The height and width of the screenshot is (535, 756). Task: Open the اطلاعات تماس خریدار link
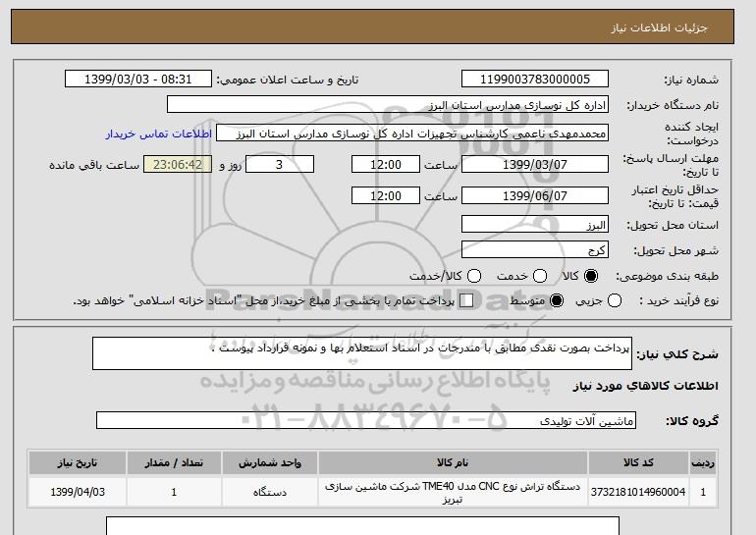click(x=159, y=134)
